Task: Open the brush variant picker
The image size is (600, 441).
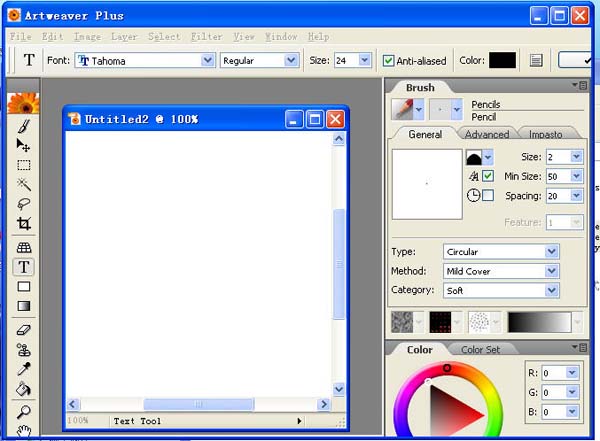Action: tap(445, 109)
